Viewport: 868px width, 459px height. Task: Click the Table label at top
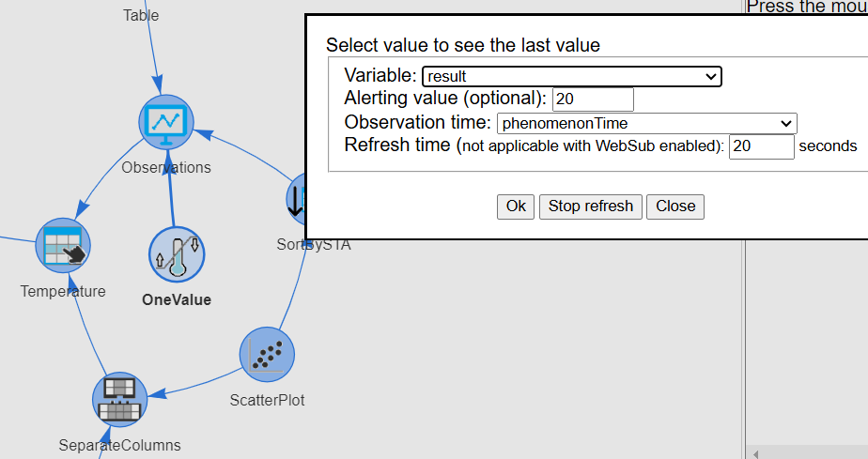tap(141, 15)
